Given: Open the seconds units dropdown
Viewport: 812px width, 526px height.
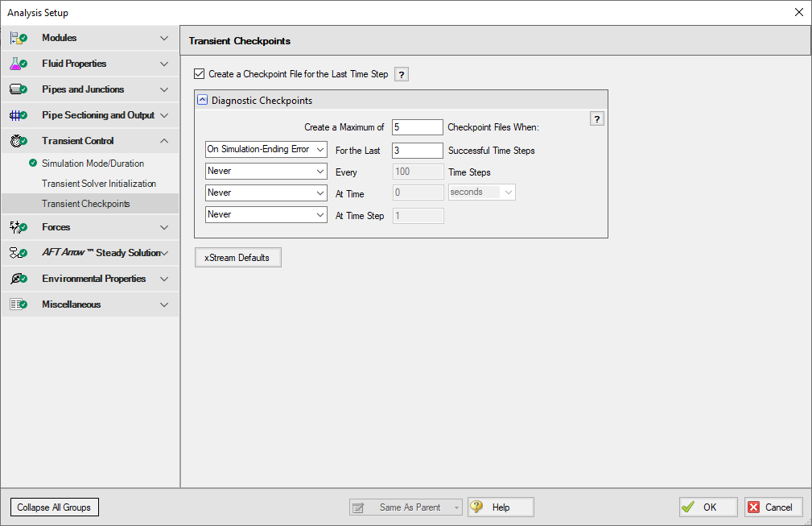Looking at the screenshot, I should [x=481, y=193].
